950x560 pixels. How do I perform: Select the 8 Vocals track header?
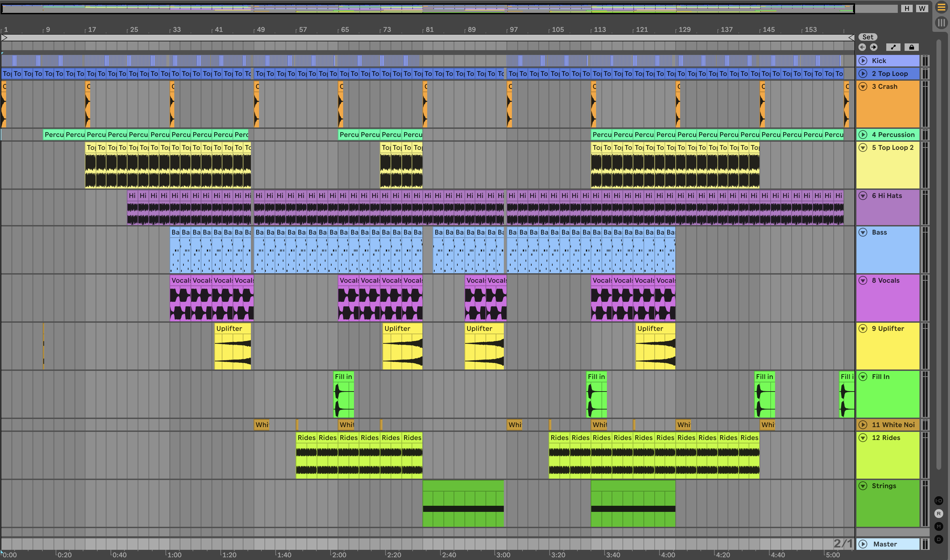click(886, 280)
